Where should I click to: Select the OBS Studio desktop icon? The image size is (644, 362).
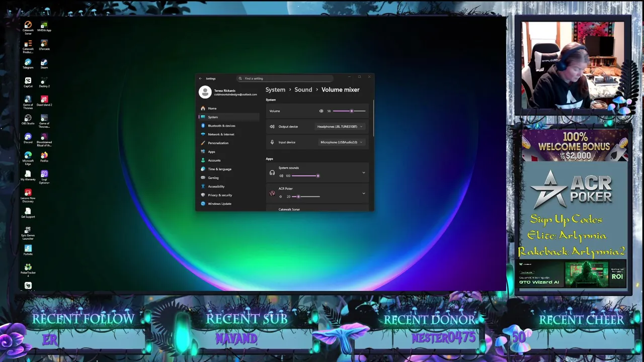(28, 120)
